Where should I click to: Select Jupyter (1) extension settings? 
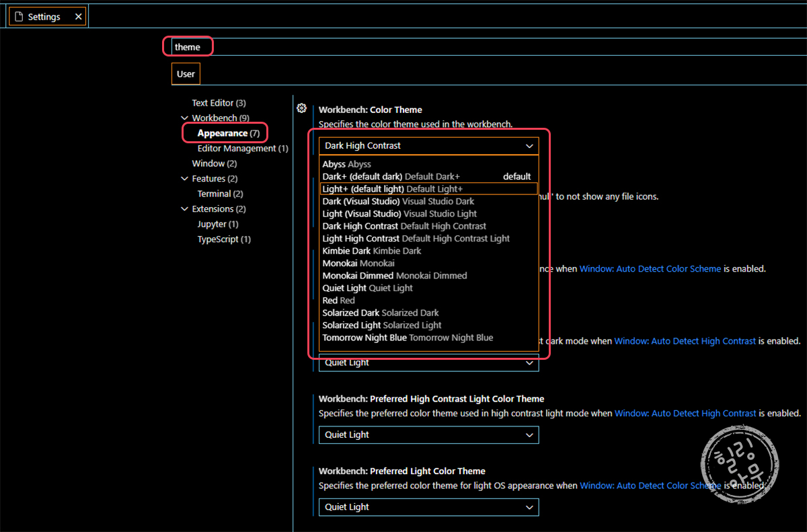[x=217, y=224]
